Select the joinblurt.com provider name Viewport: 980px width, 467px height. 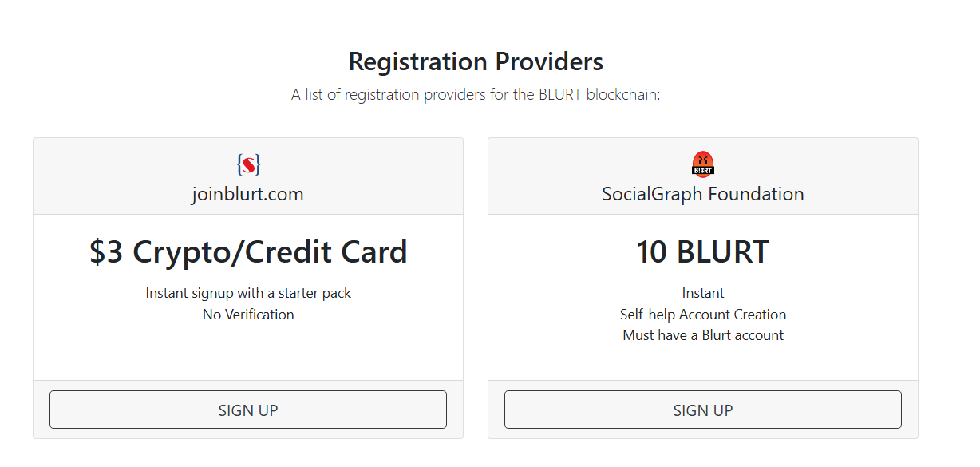coord(247,194)
